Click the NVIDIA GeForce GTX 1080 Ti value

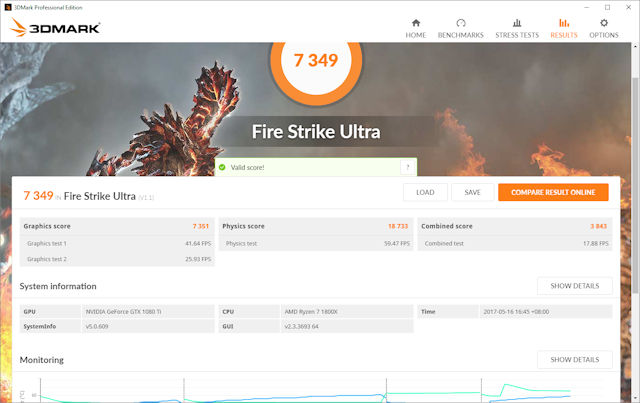[123, 312]
